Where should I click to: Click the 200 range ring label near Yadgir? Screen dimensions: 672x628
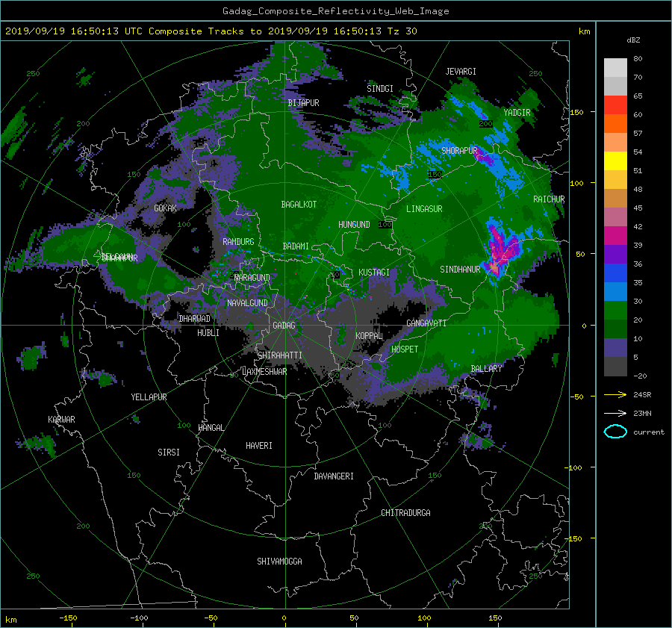tap(485, 124)
